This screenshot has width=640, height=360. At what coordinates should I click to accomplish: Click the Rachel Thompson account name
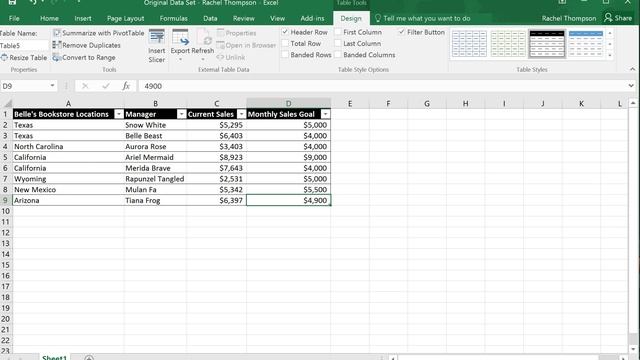click(569, 18)
